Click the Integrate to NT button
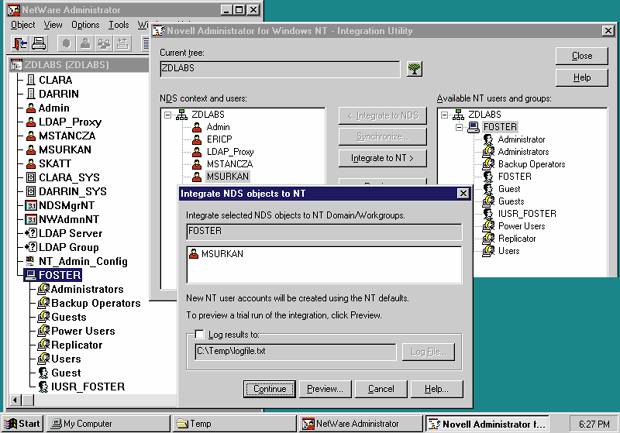 click(x=382, y=158)
